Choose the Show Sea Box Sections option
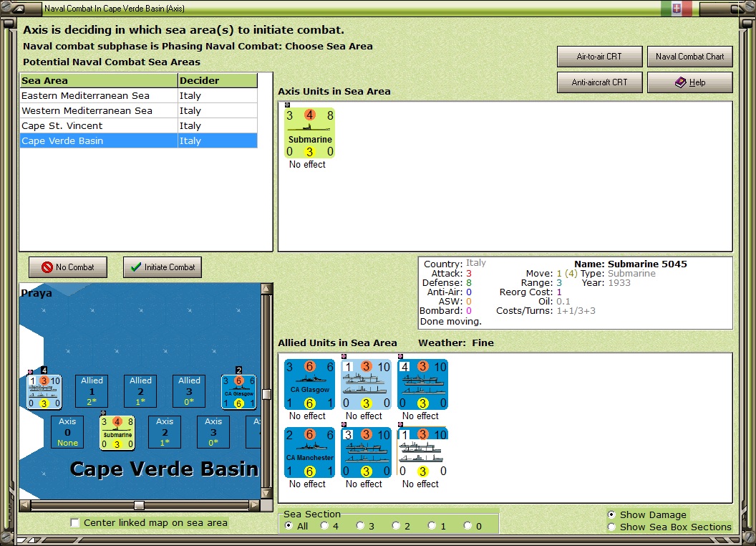 [x=611, y=527]
